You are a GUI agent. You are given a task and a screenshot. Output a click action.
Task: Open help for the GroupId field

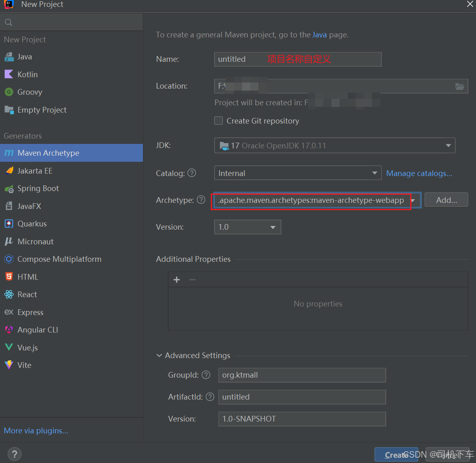[x=206, y=375]
